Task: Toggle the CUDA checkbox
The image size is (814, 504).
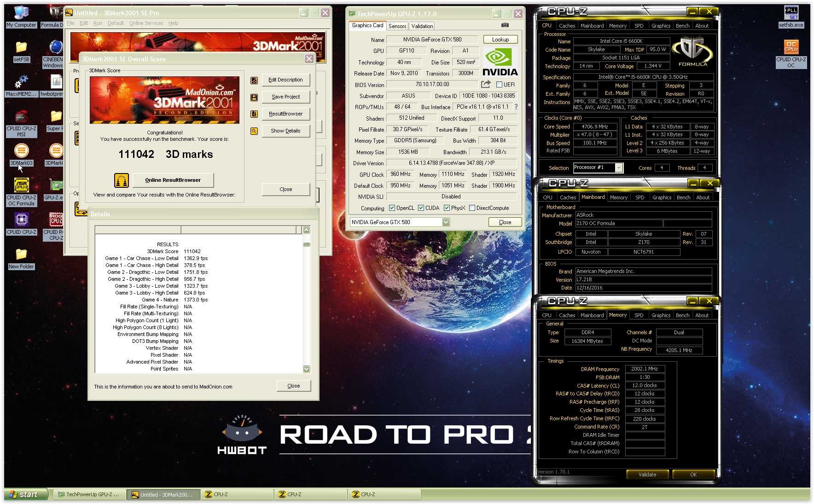Action: coord(421,208)
